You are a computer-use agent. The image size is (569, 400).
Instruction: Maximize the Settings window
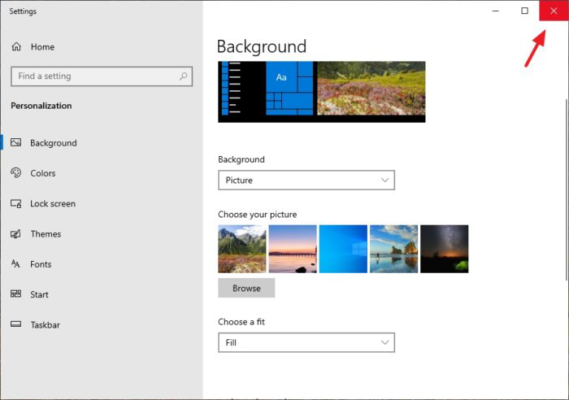524,11
